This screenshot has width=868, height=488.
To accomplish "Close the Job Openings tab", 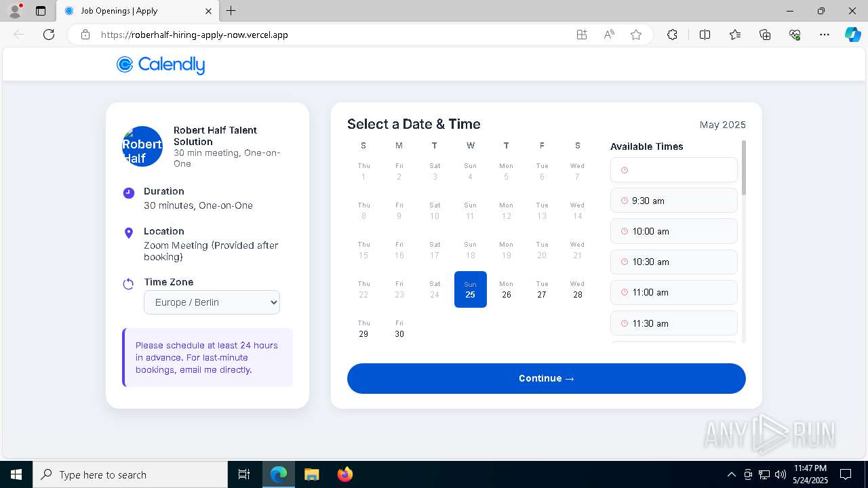I will pyautogui.click(x=209, y=11).
